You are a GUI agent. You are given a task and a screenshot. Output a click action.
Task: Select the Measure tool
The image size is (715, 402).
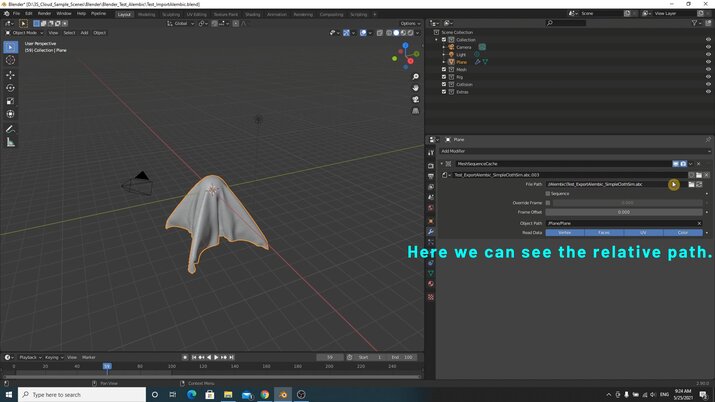coord(10,143)
